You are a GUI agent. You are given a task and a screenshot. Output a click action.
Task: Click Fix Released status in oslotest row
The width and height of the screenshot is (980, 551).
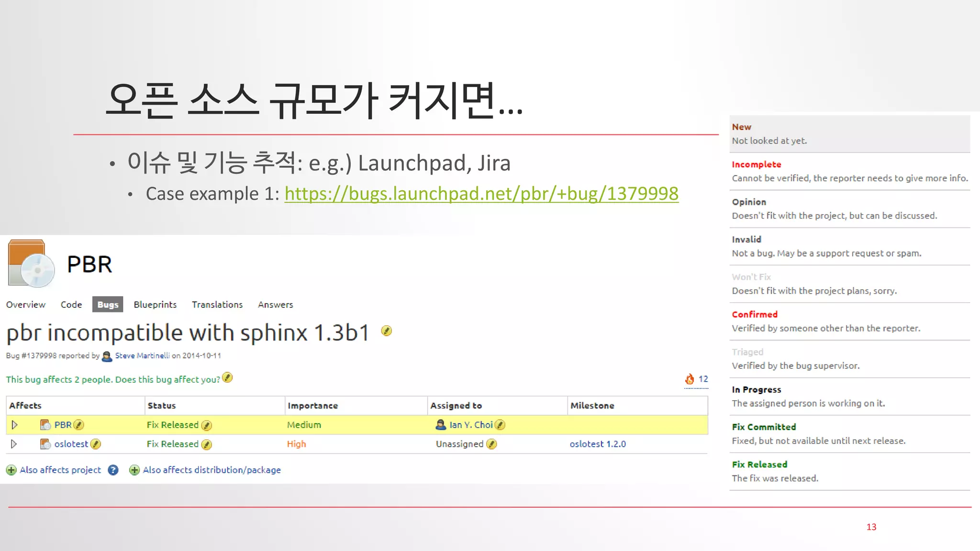coord(172,444)
